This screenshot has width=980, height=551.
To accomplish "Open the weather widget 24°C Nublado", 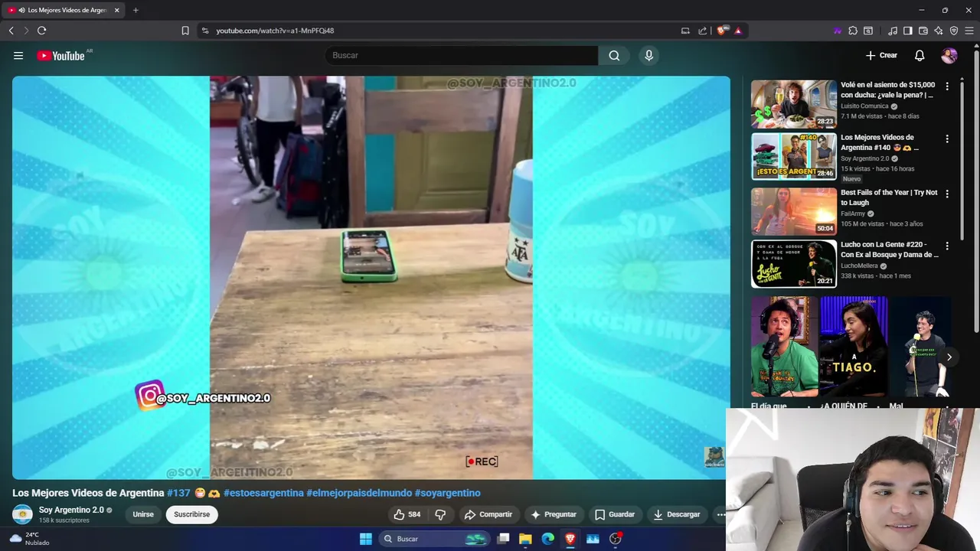I will coord(29,539).
